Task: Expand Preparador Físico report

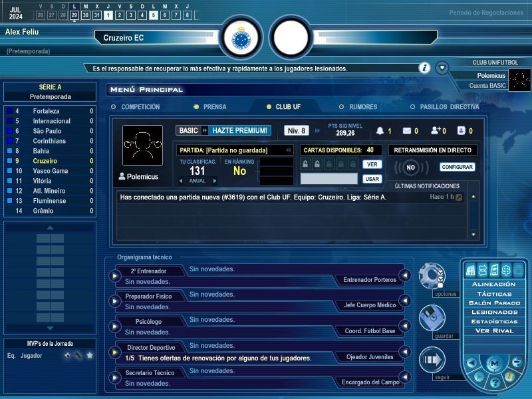Action: coord(114,301)
